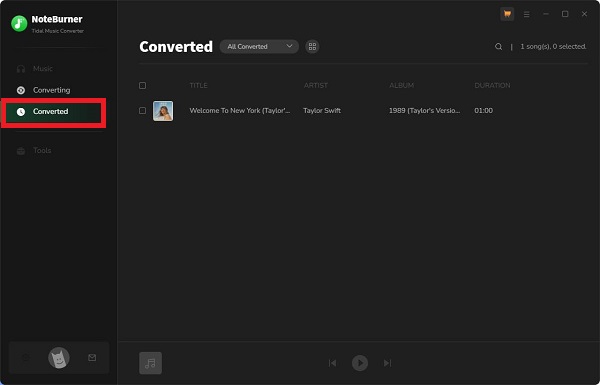Screen dimensions: 600x385
Task: Click the Taylor Swift artist cell
Action: tap(322, 111)
